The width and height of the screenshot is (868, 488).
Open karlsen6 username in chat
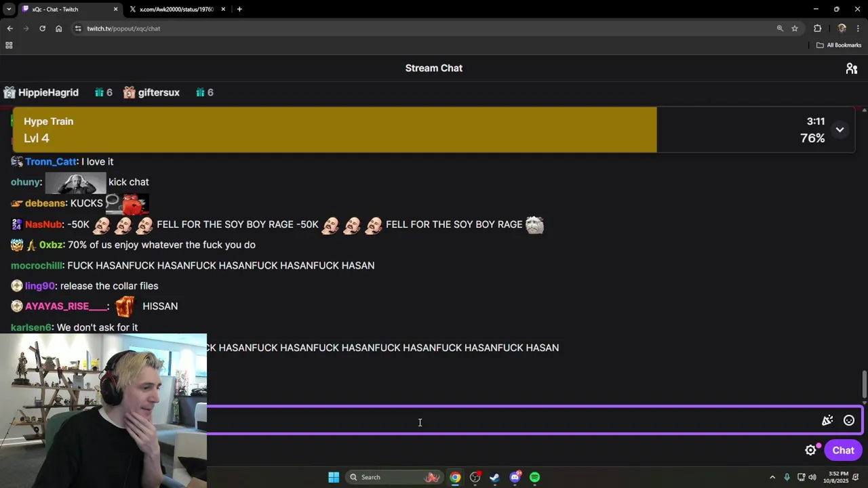(31, 327)
